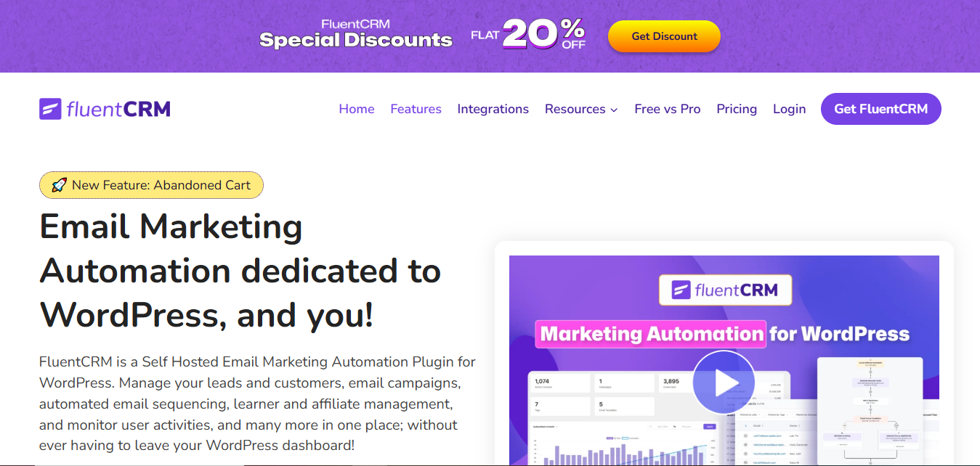Click the rocket emoji in the feature badge
The image size is (980, 466).
(x=59, y=185)
